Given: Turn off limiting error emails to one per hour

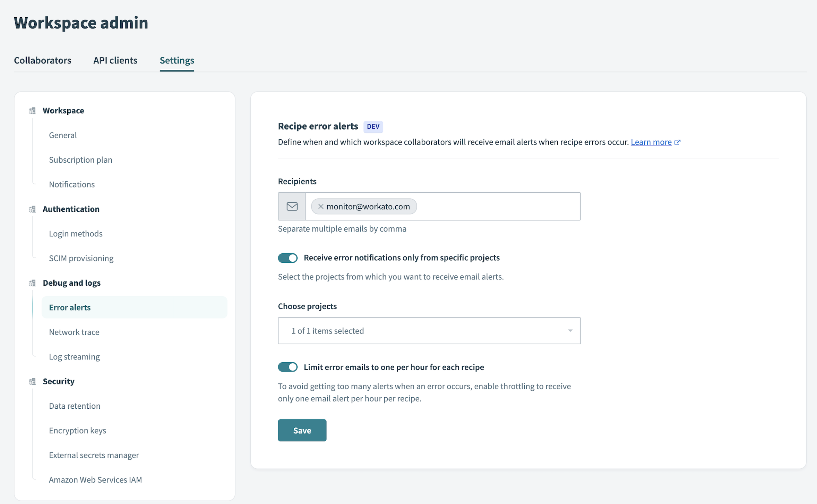Looking at the screenshot, I should point(287,367).
